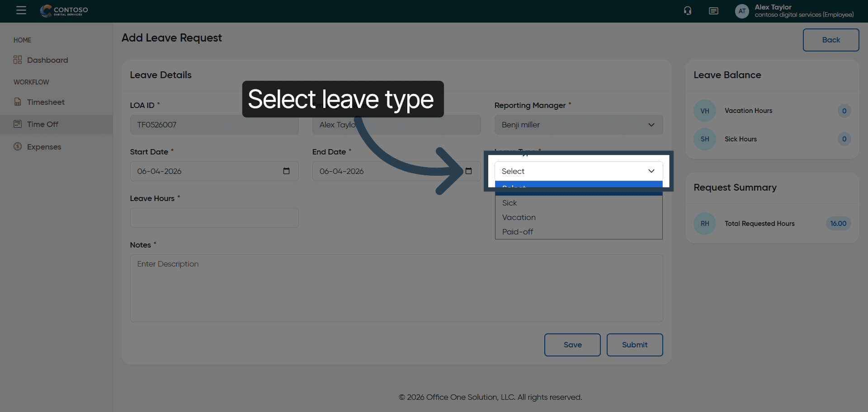This screenshot has height=412, width=868.
Task: Open Timesheet from sidebar
Action: click(x=45, y=102)
